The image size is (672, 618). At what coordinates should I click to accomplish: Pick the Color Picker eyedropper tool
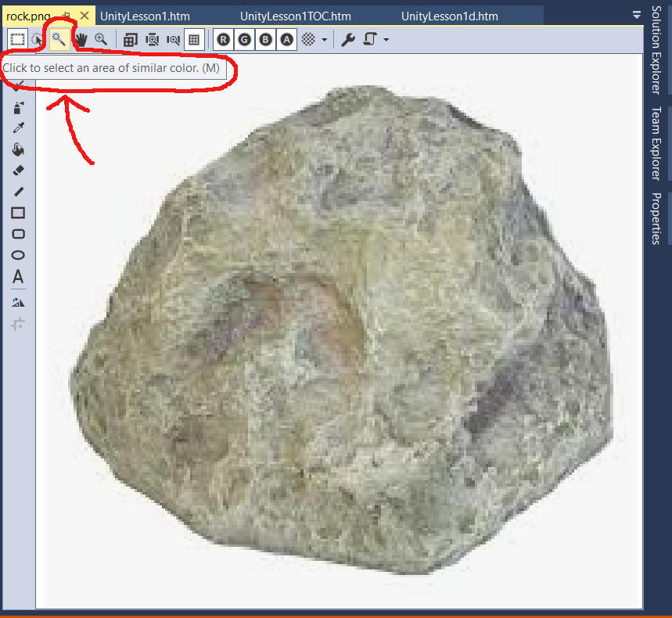(18, 128)
